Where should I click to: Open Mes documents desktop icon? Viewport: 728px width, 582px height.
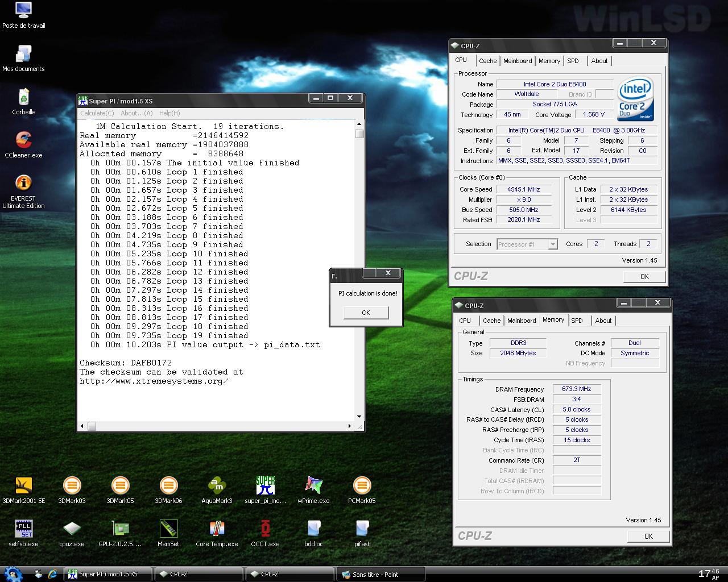tap(23, 59)
